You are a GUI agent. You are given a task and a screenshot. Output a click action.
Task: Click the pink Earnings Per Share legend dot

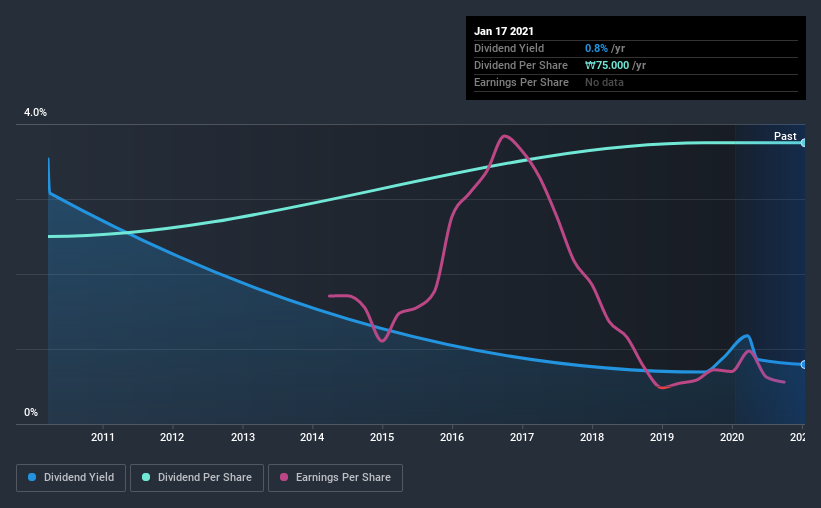click(x=284, y=477)
